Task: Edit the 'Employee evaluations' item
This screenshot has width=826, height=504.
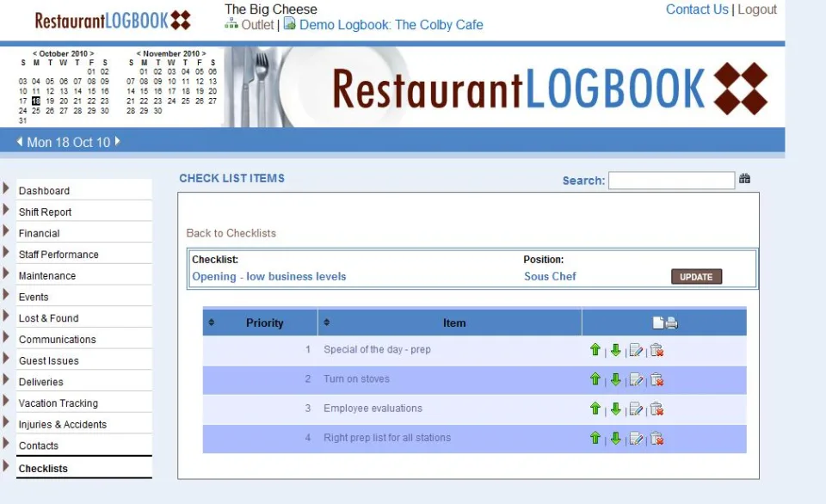Action: 636,409
